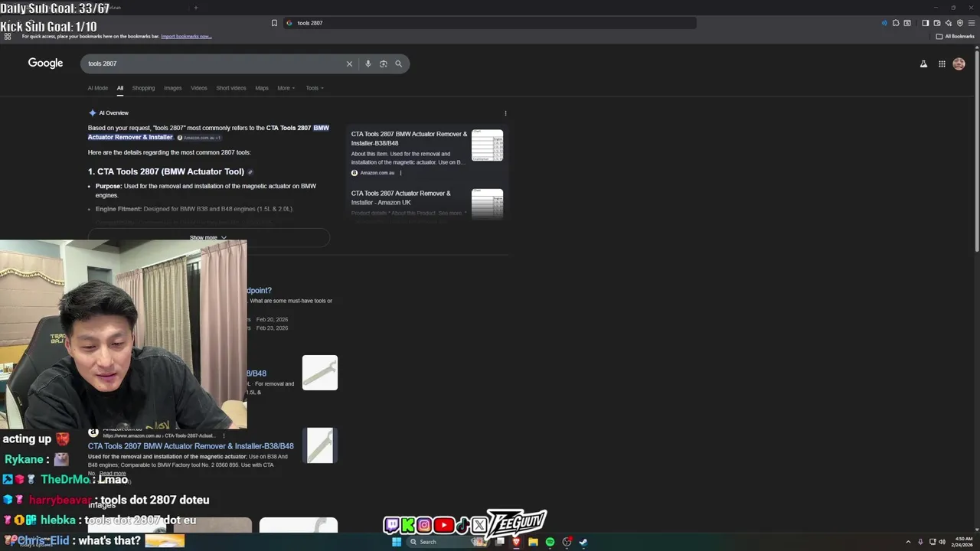Open the taskbar clock and date
The image size is (980, 551).
tap(962, 542)
